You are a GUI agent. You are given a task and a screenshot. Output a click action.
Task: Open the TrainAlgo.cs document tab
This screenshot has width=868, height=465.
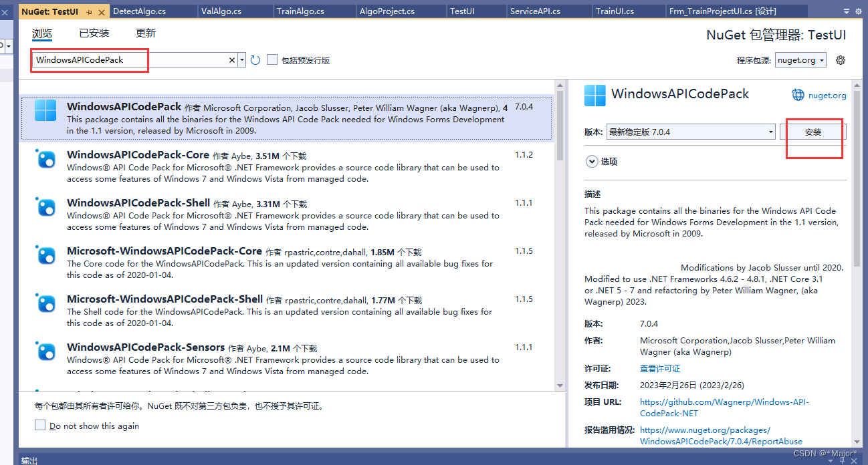[x=300, y=11]
